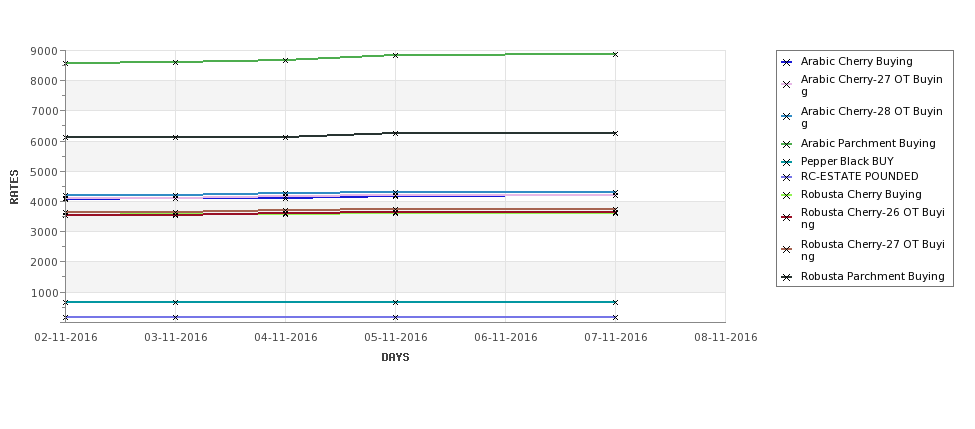
Task: Click the Arabic Cherry-27 OT Buying legend marker
Action: point(786,85)
